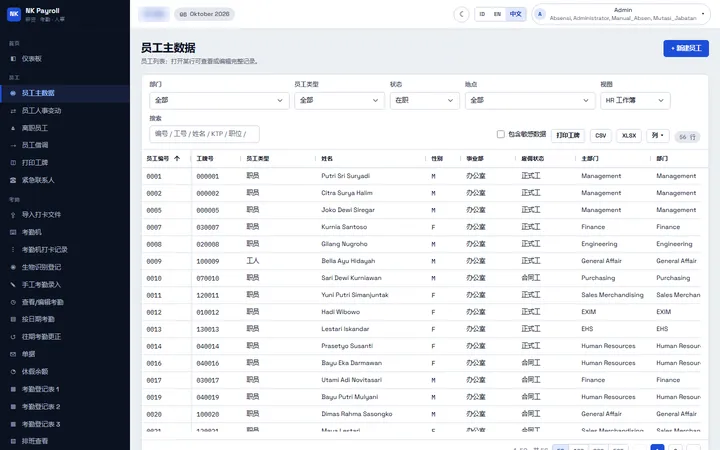720x450 pixels.
Task: Open the 视图 dropdown showing HR 工作簿
Action: [x=635, y=101]
